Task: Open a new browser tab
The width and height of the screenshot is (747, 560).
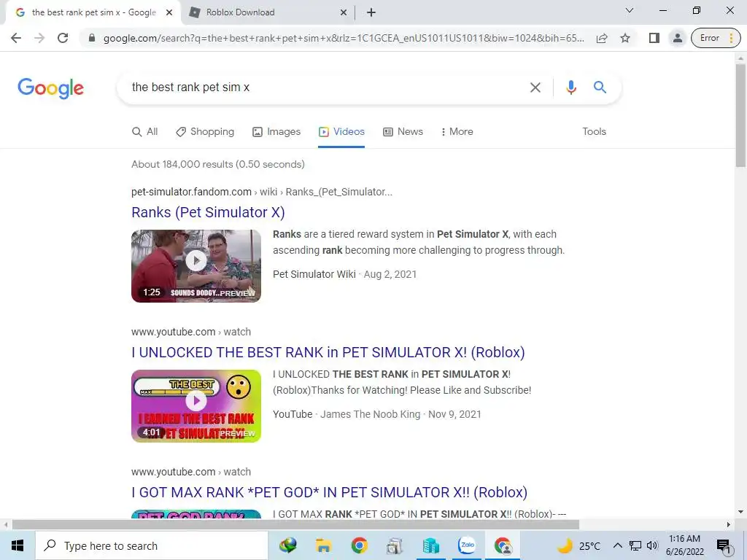Action: click(x=371, y=12)
